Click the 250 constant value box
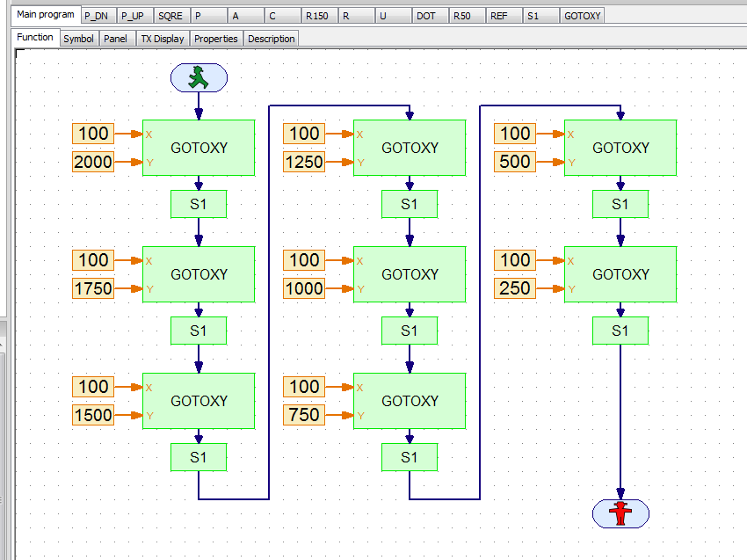Viewport: 747px width, 560px height. pyautogui.click(x=515, y=288)
